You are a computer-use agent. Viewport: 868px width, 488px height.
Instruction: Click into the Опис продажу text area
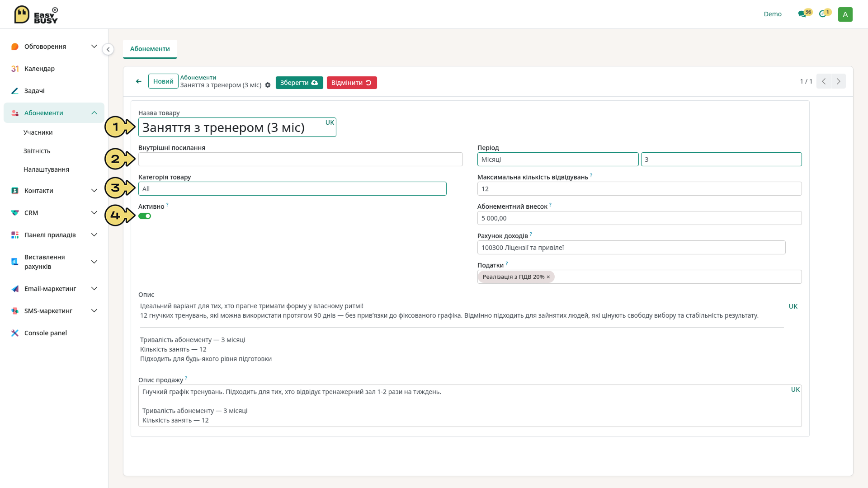click(470, 406)
